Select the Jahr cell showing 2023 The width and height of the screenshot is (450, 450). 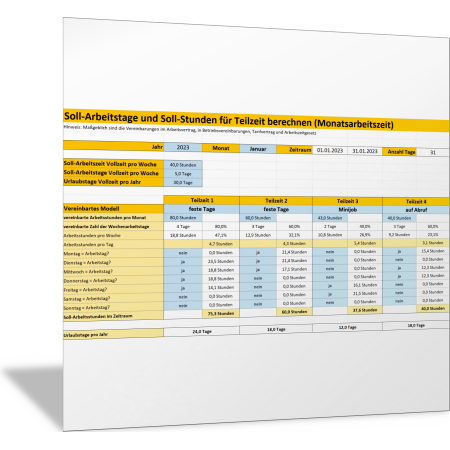pos(183,147)
